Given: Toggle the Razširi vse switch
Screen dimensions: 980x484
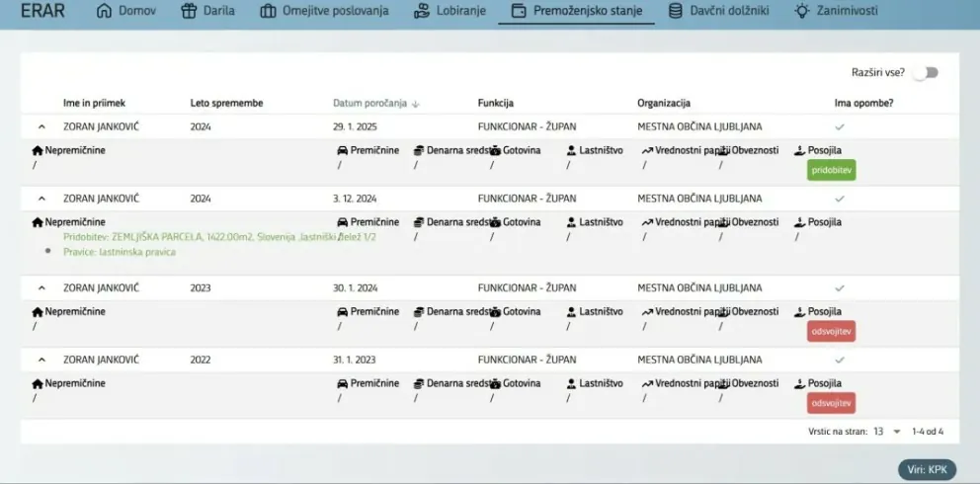Looking at the screenshot, I should click(926, 72).
